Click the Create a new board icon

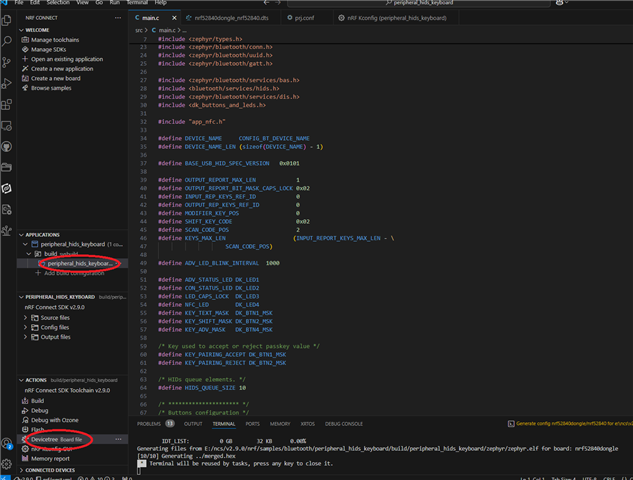tap(25, 78)
